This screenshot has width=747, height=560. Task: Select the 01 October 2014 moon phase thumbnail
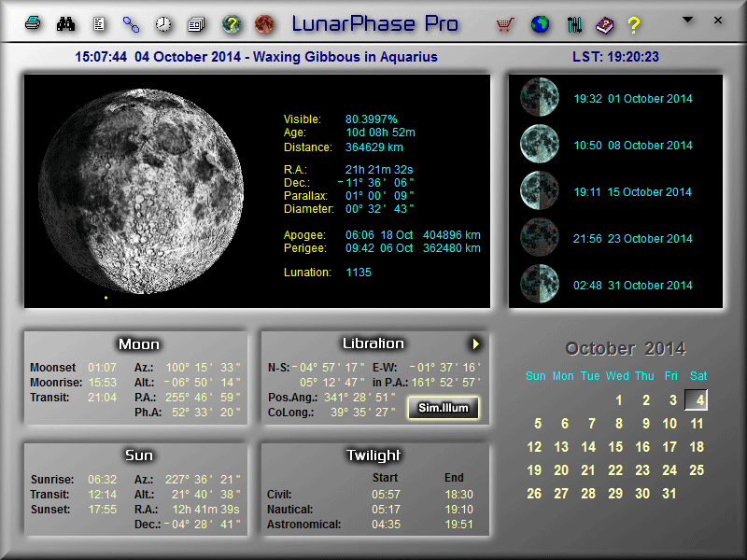click(540, 97)
